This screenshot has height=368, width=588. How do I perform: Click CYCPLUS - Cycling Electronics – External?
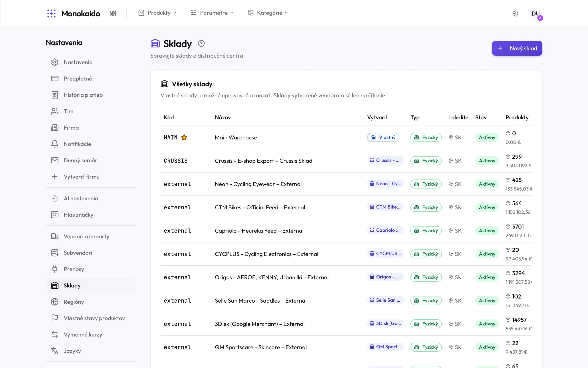click(x=266, y=254)
